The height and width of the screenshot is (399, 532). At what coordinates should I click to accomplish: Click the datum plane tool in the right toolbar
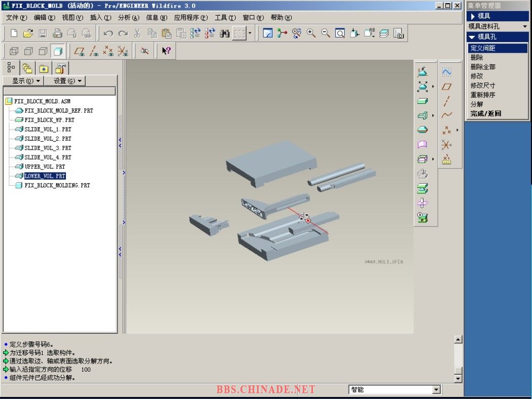[447, 87]
